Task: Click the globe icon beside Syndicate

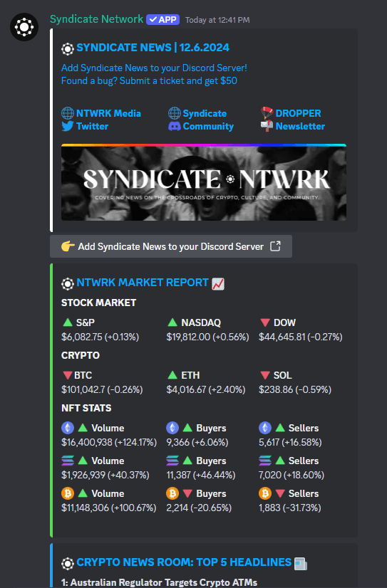Action: (174, 113)
